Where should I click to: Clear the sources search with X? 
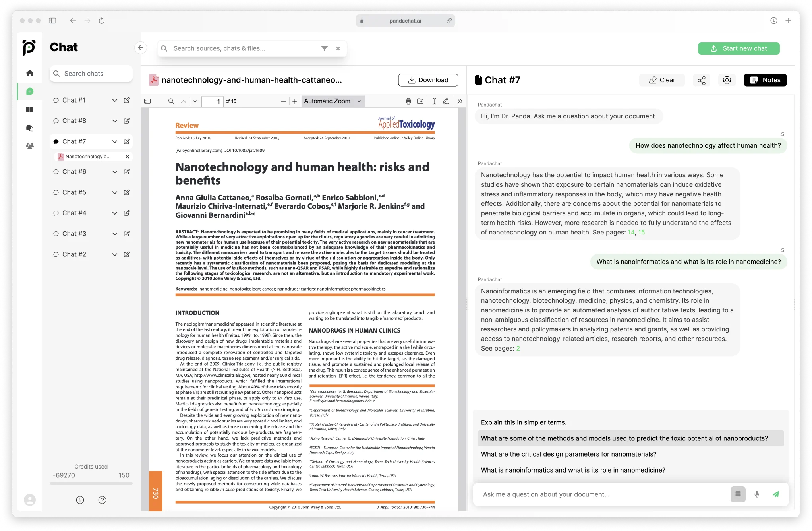(x=338, y=48)
